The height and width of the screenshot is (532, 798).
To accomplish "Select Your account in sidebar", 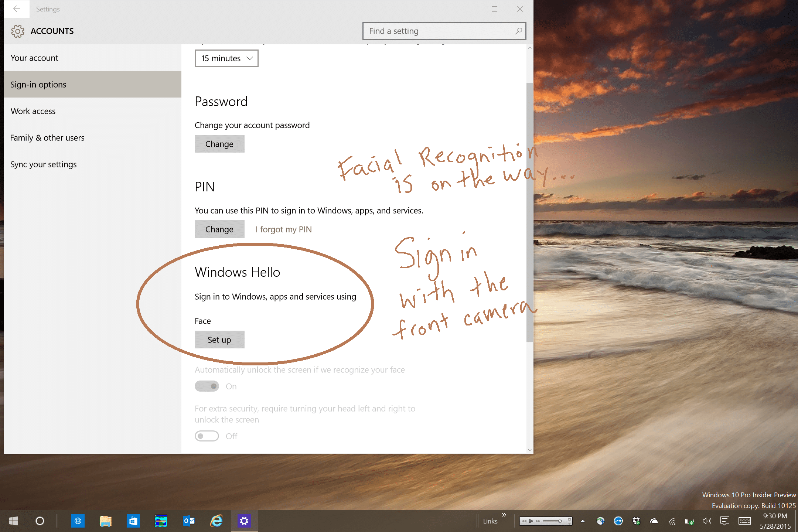I will coord(92,58).
